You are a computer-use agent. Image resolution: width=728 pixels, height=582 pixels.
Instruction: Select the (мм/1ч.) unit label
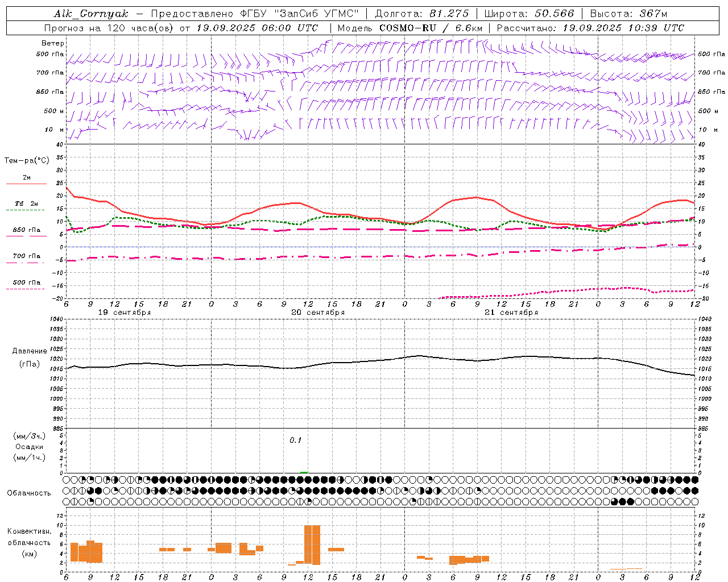[x=29, y=458]
